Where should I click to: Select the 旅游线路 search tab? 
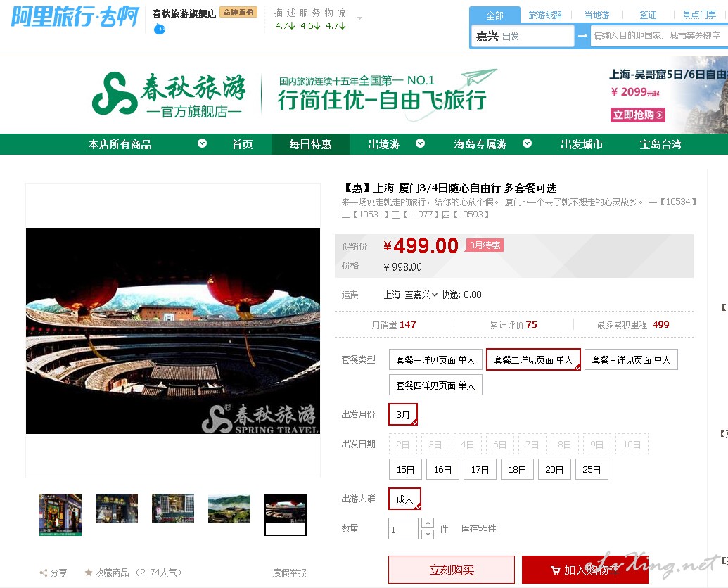click(545, 15)
